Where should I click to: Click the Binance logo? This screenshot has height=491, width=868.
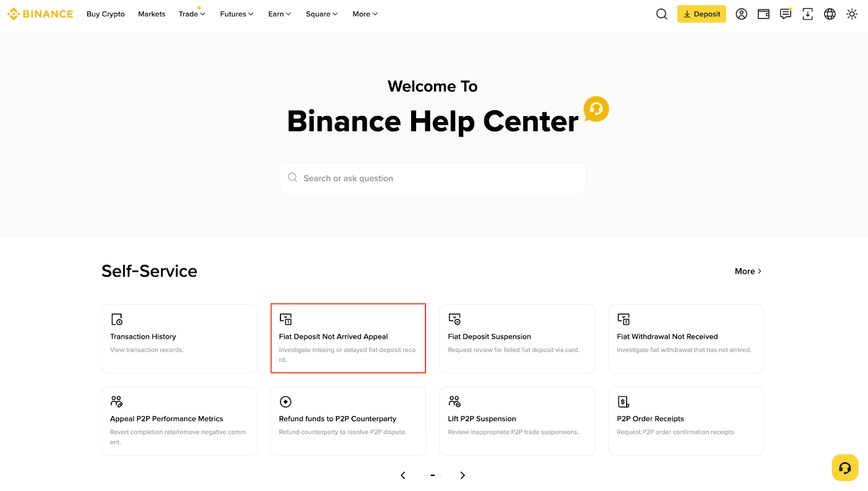click(x=41, y=14)
